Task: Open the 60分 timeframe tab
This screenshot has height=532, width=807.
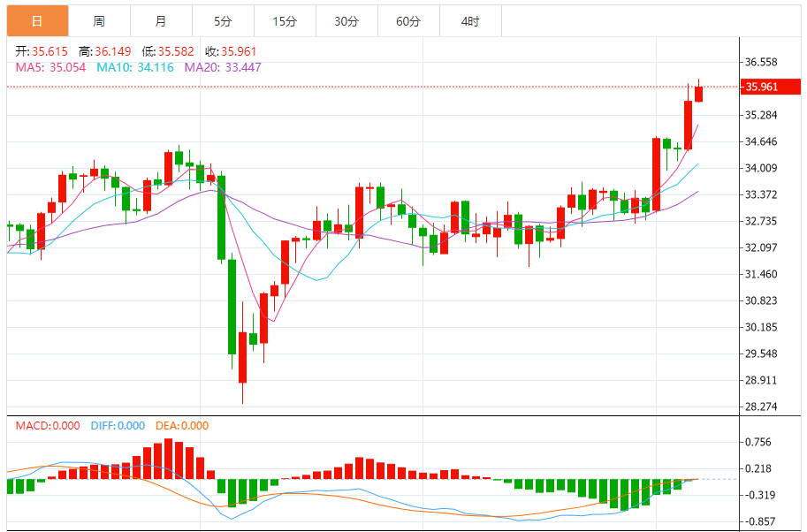Action: pyautogui.click(x=408, y=21)
